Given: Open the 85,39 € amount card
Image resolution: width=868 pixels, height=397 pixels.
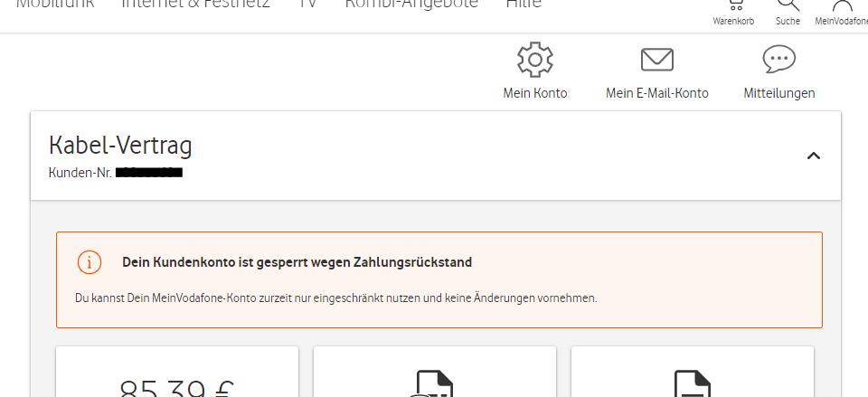Looking at the screenshot, I should pyautogui.click(x=177, y=372).
